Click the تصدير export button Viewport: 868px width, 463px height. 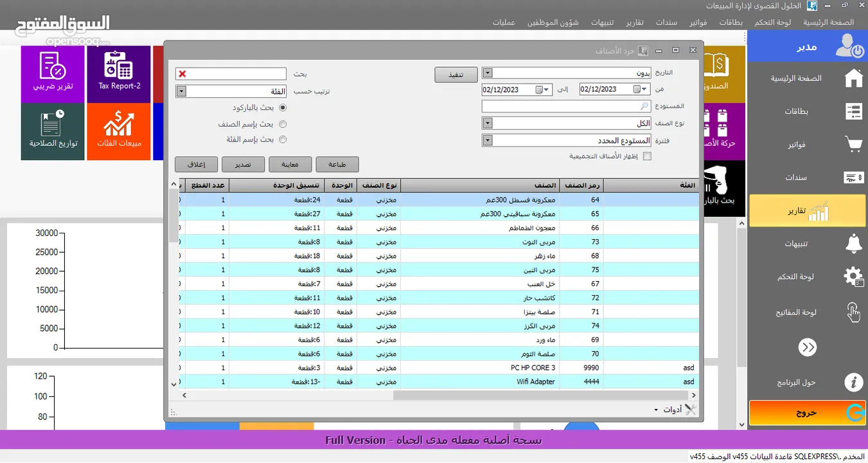tap(243, 165)
